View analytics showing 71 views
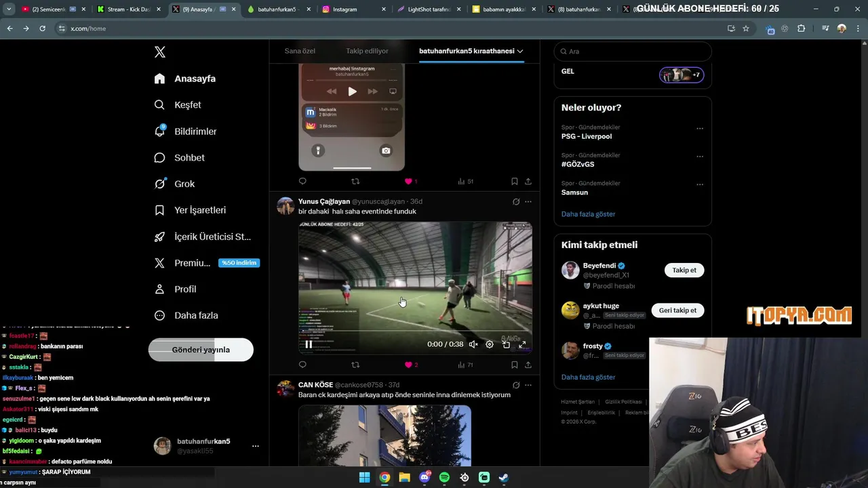868x488 pixels. (465, 365)
